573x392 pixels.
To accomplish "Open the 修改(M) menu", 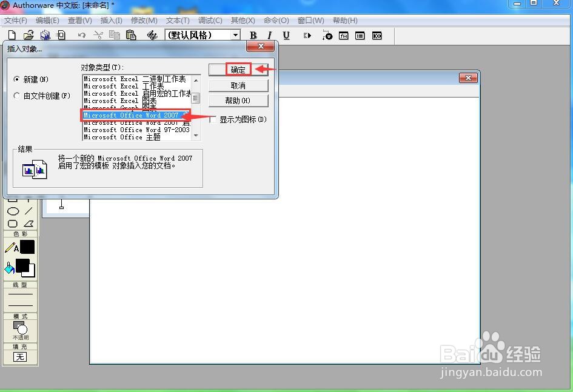I will tap(144, 21).
